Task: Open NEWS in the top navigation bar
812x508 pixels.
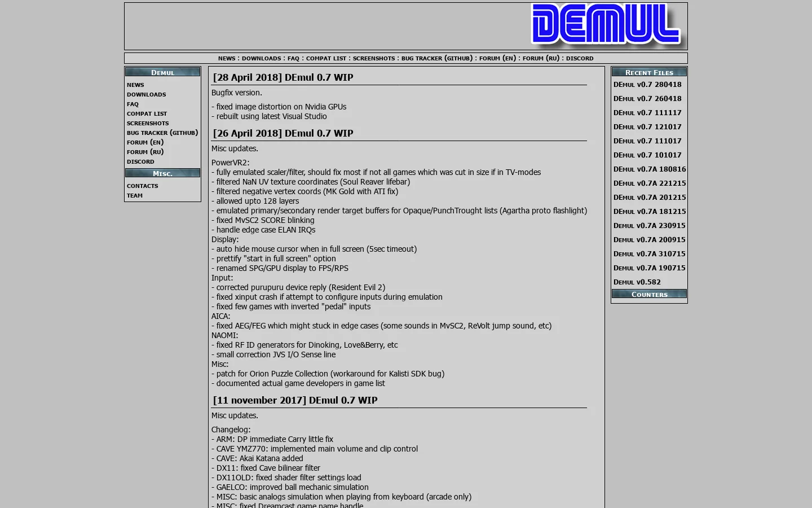Action: 227,58
